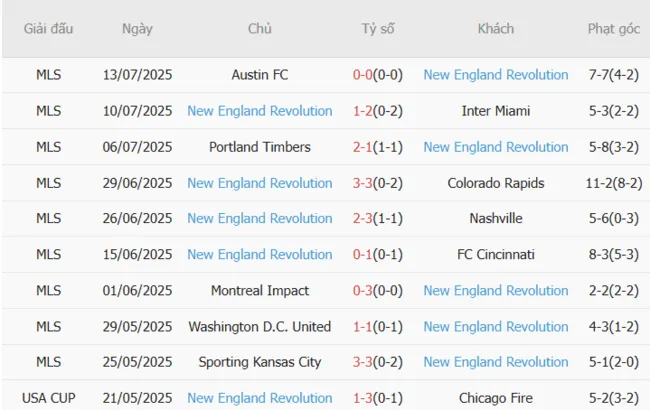The width and height of the screenshot is (650, 410).
Task: Select the "Phạt góc" column header
Action: 614,29
